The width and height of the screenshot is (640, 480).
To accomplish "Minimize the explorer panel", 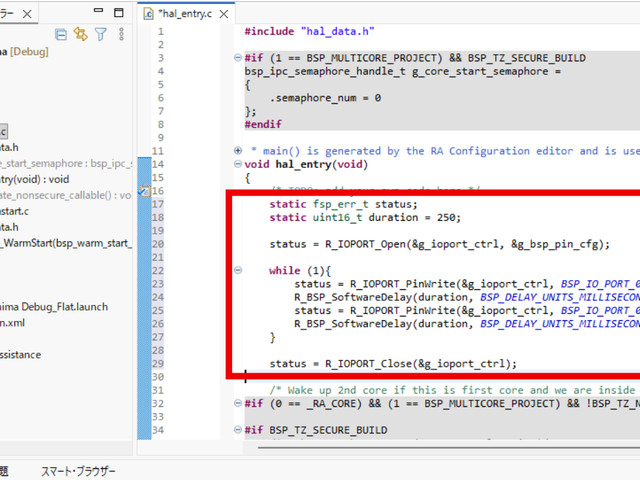I will click(98, 10).
